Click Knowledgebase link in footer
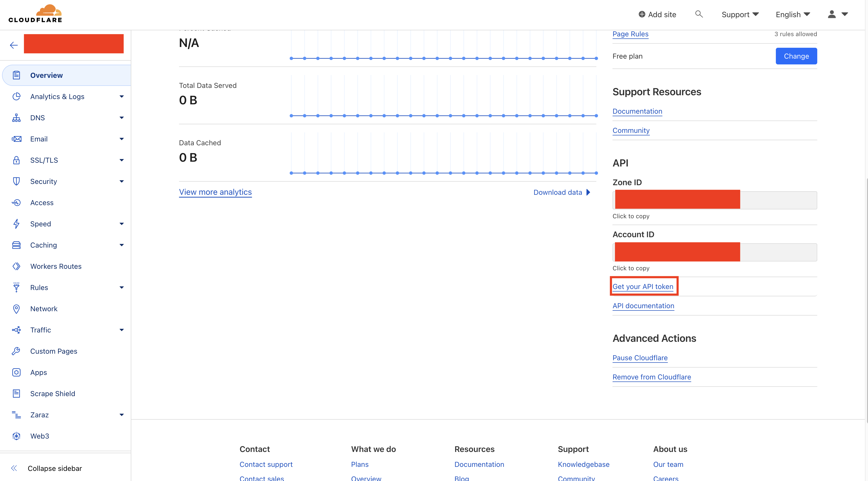Viewport: 868px width, 481px height. (583, 464)
